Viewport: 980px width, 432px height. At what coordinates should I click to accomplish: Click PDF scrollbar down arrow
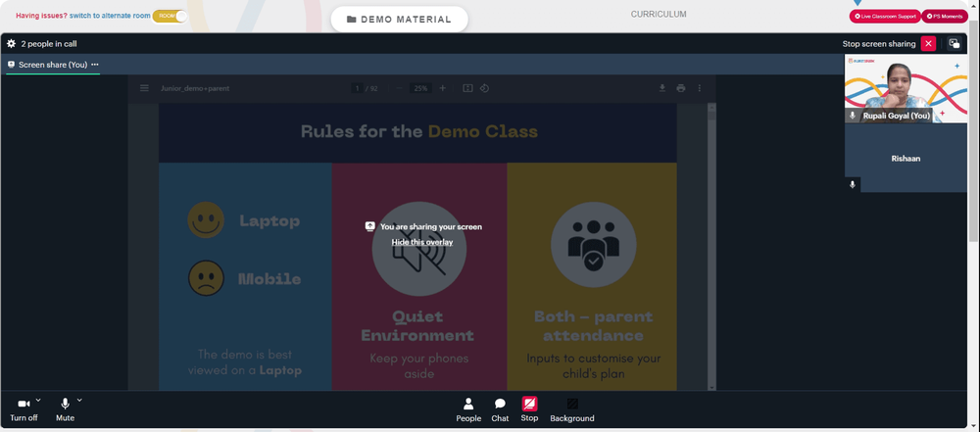(x=711, y=387)
